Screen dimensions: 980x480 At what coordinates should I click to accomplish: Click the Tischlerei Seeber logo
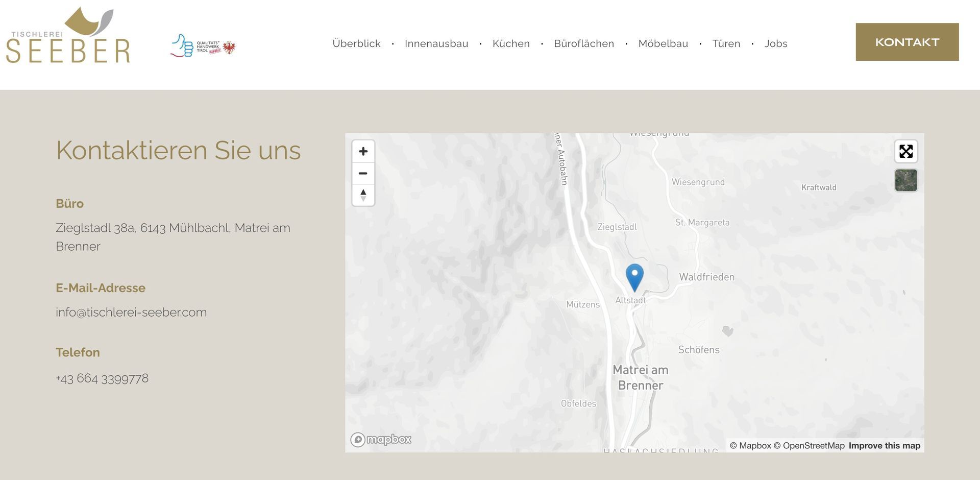point(68,35)
